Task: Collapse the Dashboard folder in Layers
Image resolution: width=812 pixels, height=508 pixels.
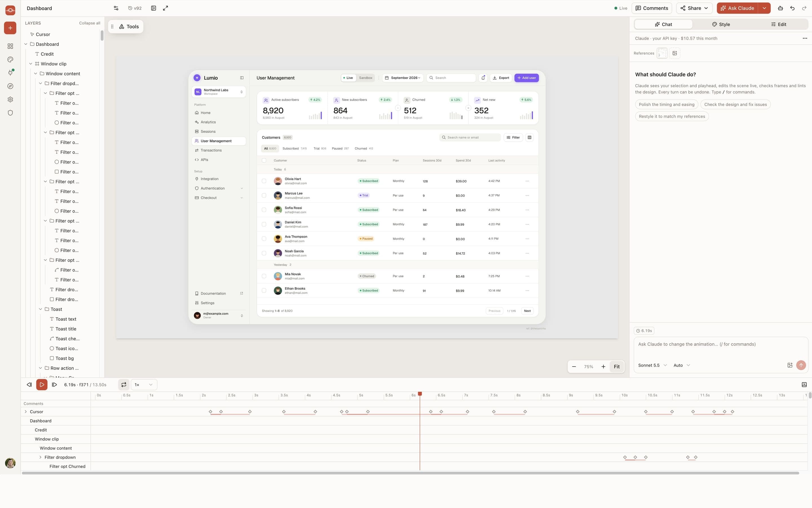Action: click(26, 44)
